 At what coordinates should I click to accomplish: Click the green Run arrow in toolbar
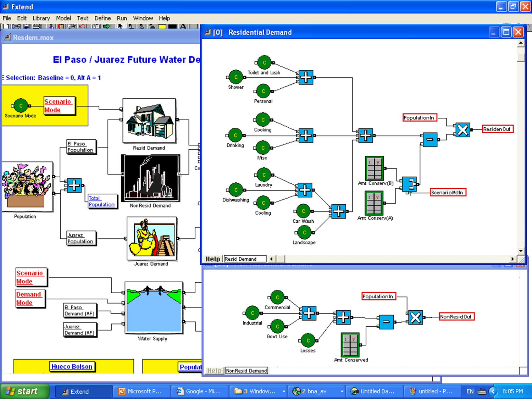pyautogui.click(x=106, y=26)
